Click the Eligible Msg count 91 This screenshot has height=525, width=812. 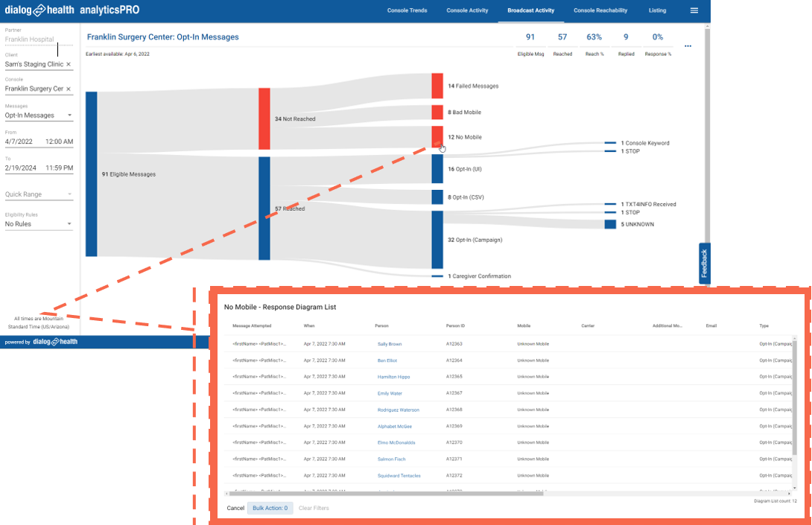(530, 36)
